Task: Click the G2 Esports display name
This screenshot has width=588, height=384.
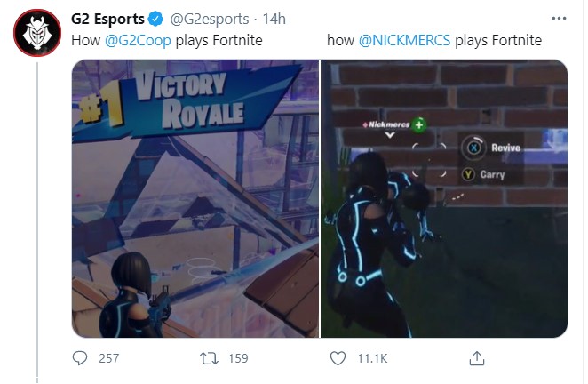Action: [x=107, y=19]
